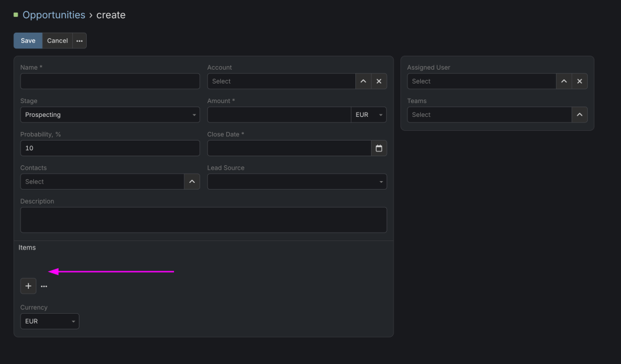Open the bottom Currency EUR dropdown

pyautogui.click(x=50, y=321)
